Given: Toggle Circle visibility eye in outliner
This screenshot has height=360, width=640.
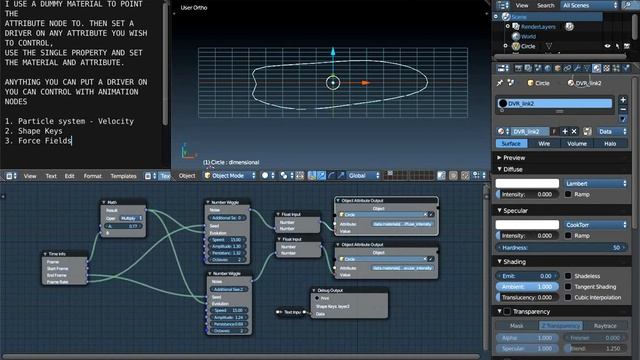Looking at the screenshot, I should tap(607, 46).
